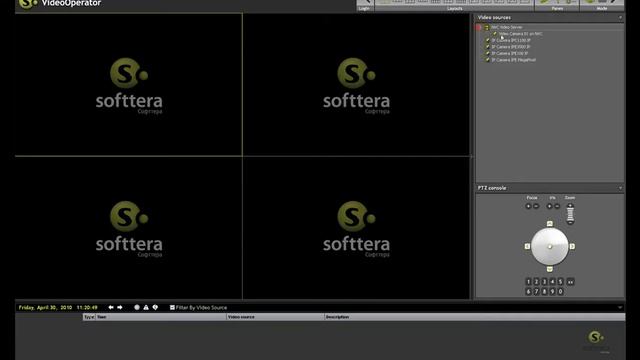Select PTZ preset 6
The image size is (640, 360).
pyautogui.click(x=528, y=291)
